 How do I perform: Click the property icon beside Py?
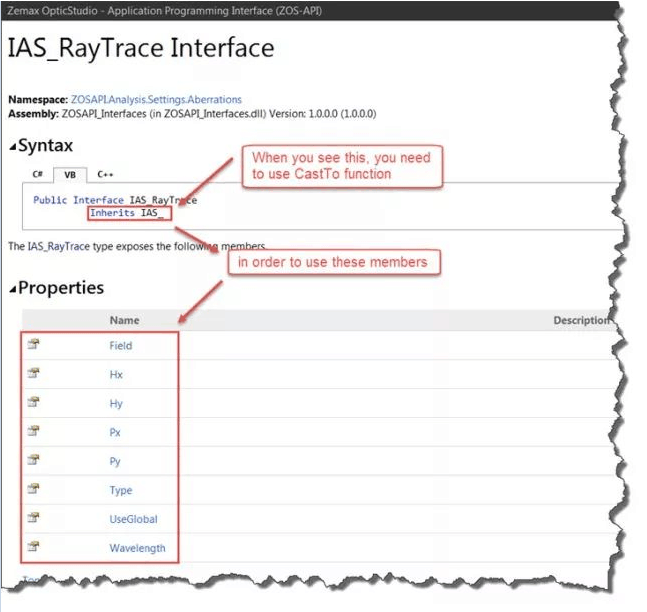point(33,461)
